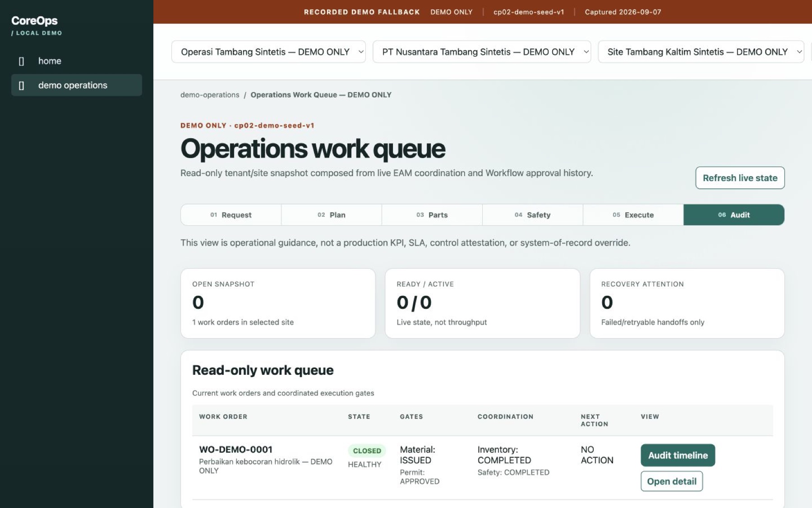812x508 pixels.
Task: Click the CLOSED state badge
Action: point(367,451)
